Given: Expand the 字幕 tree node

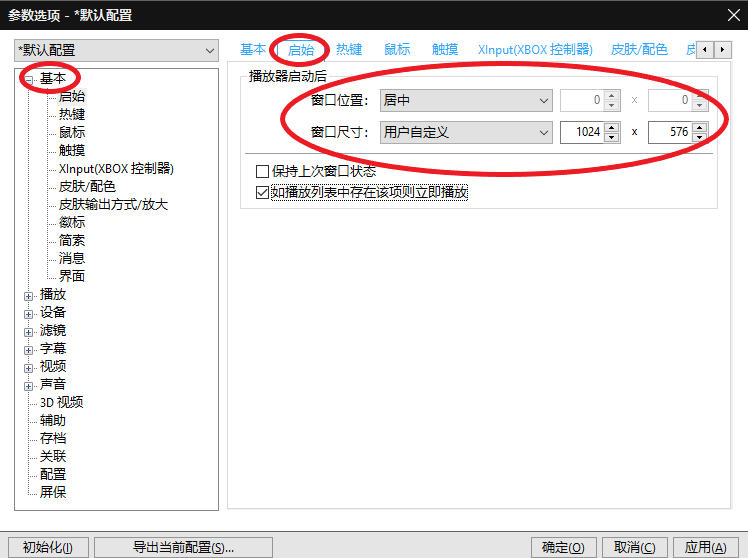Looking at the screenshot, I should (29, 351).
